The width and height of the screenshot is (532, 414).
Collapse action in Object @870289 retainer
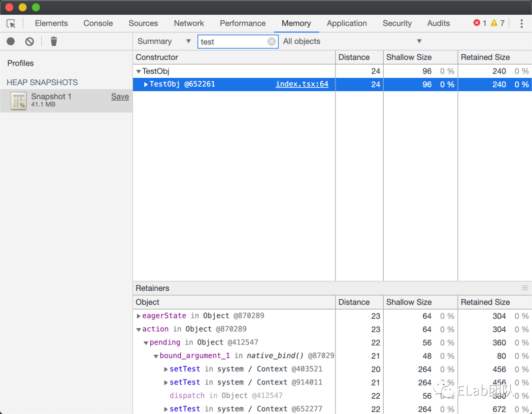tap(138, 329)
